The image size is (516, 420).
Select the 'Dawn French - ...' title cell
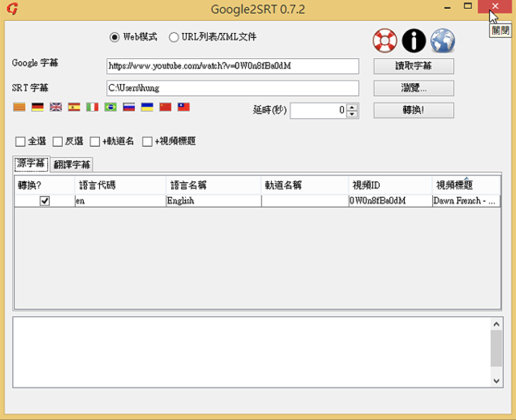coord(466,201)
